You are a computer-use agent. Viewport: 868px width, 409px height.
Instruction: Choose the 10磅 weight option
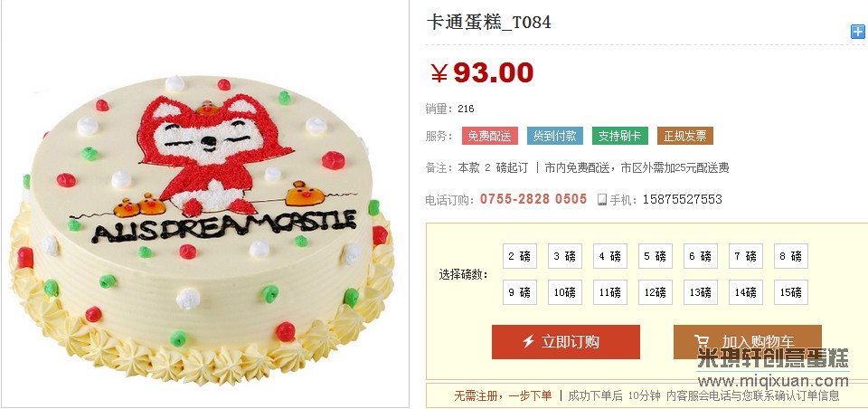[565, 292]
